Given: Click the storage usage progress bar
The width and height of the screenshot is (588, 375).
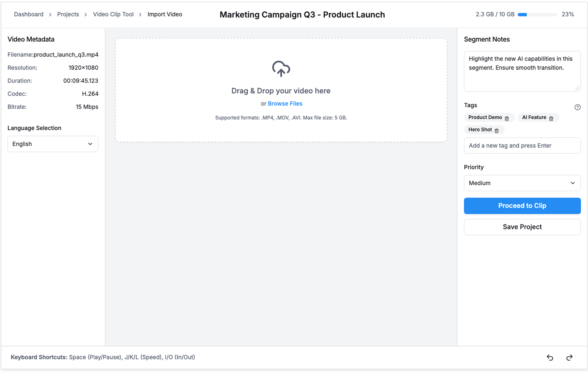Looking at the screenshot, I should 537,14.
